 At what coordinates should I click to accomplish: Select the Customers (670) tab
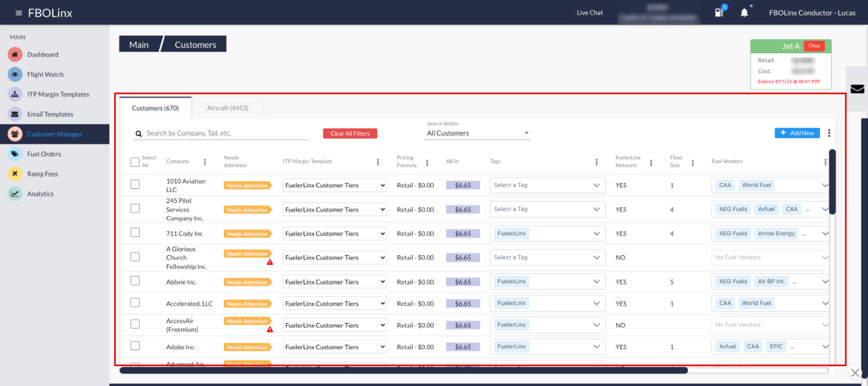click(155, 108)
